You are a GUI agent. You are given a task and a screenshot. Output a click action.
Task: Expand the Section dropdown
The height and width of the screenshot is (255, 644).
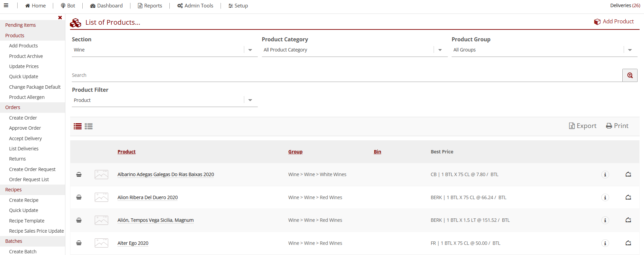tap(250, 50)
